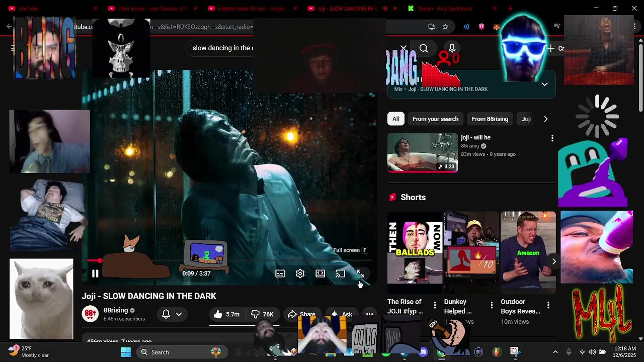Expand notification options chevron beside the bell
Viewport: 644px width, 362px height.
[179, 314]
